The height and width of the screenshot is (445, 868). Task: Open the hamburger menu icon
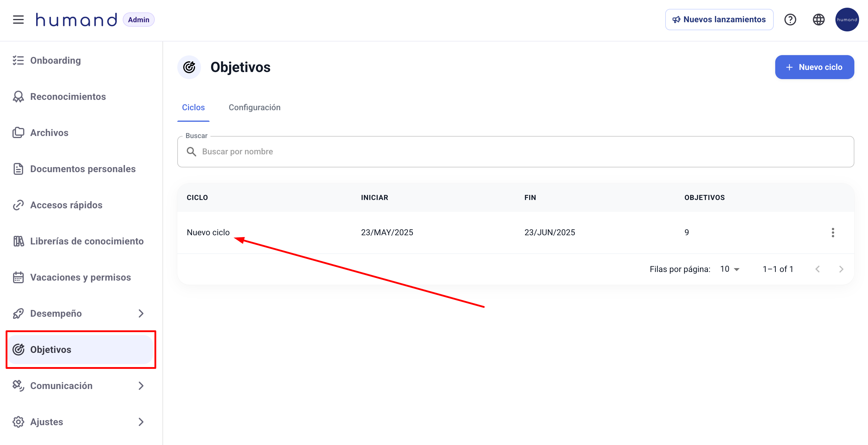pos(18,20)
